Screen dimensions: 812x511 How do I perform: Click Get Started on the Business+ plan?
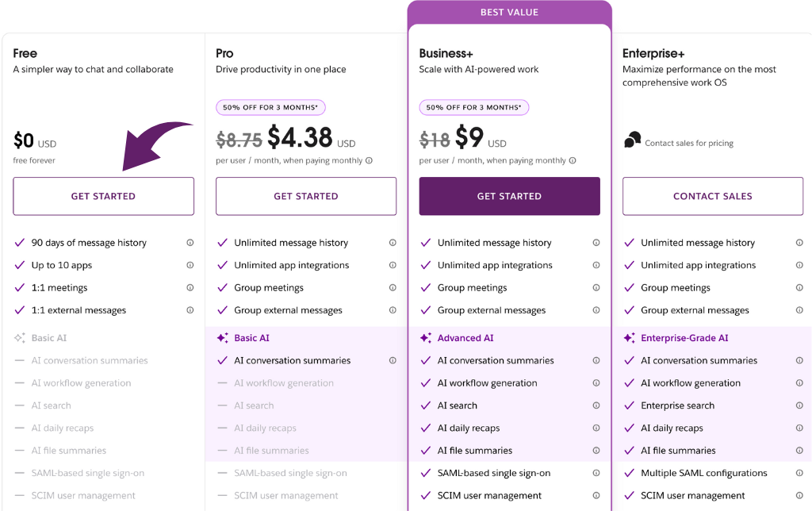[509, 196]
